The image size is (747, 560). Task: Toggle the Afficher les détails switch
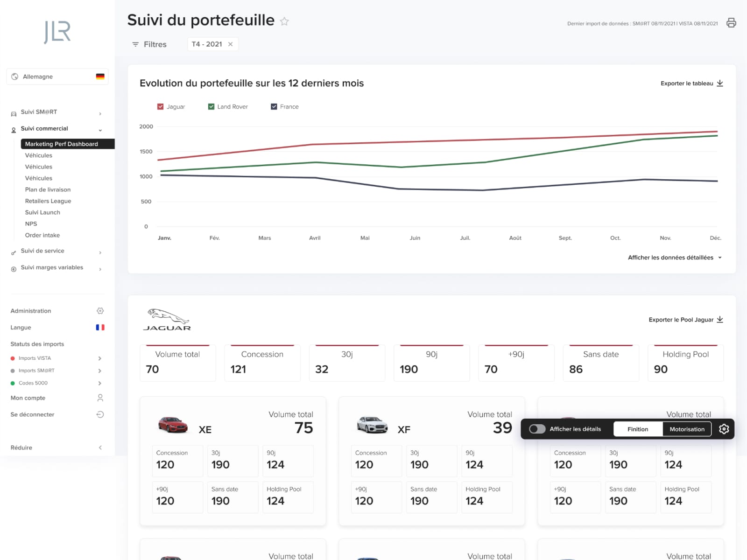click(x=537, y=429)
